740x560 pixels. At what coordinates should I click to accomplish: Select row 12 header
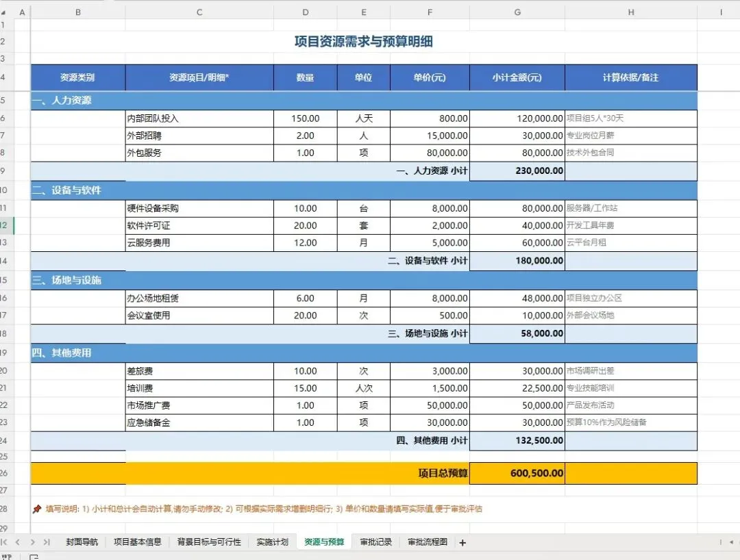[x=5, y=225]
